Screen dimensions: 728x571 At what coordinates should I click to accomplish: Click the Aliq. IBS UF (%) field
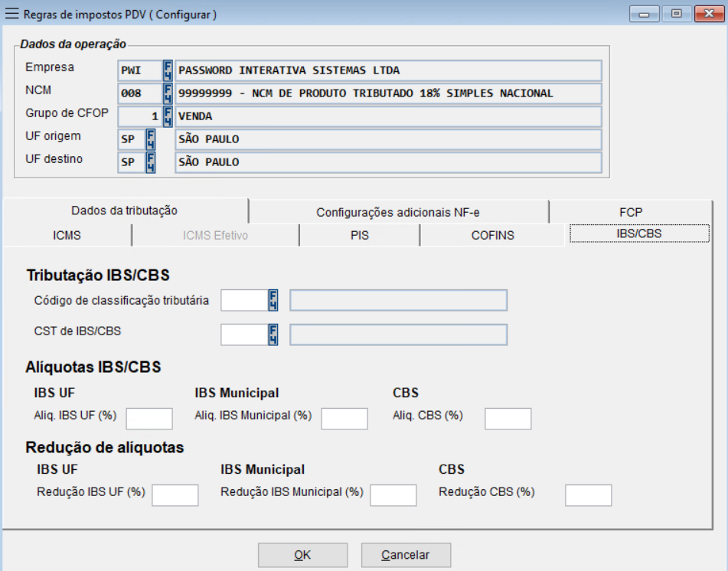click(149, 419)
